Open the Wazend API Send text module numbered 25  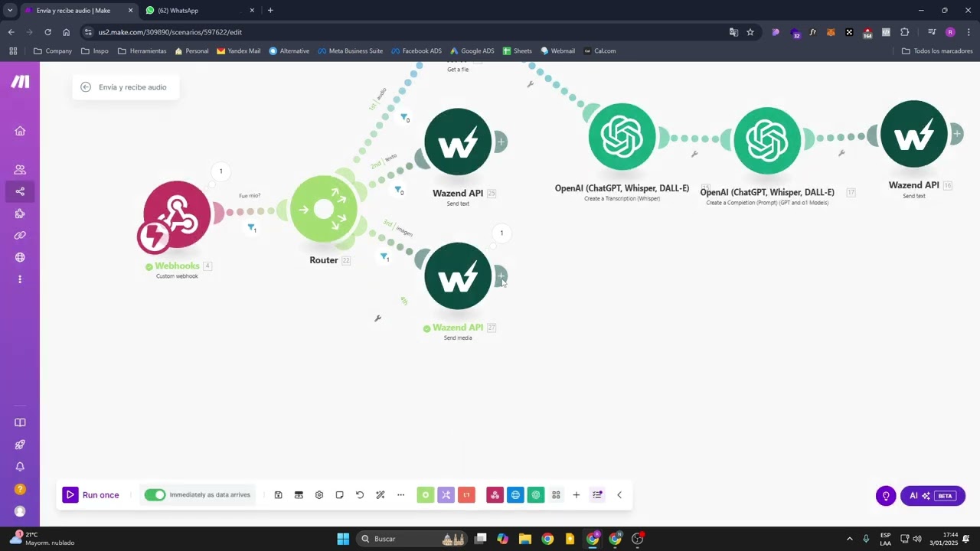click(458, 142)
